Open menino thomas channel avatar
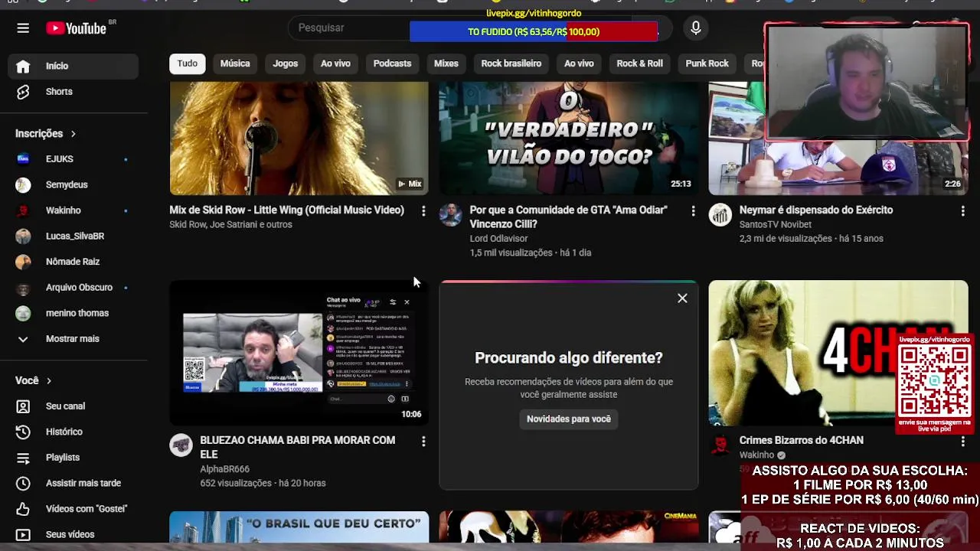 click(23, 313)
